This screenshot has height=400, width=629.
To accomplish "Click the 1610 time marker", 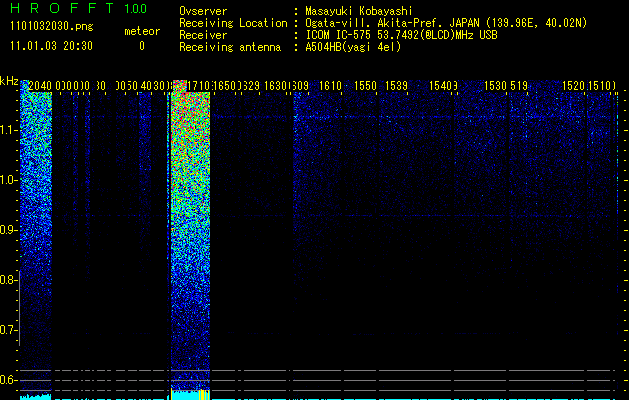I will pyautogui.click(x=330, y=86).
